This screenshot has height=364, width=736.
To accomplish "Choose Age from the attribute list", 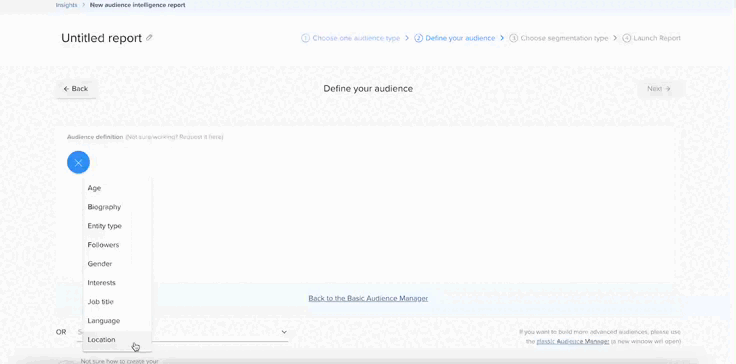I will [117, 188].
